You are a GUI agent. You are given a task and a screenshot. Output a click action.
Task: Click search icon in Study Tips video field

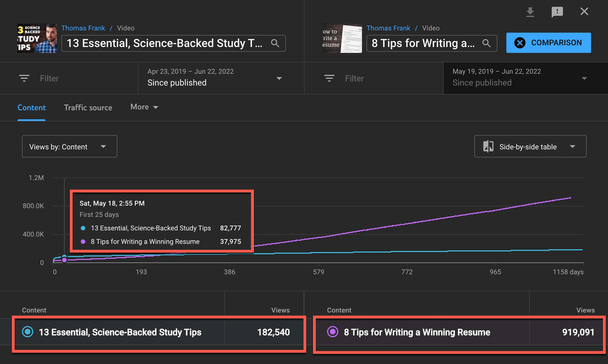tap(275, 43)
